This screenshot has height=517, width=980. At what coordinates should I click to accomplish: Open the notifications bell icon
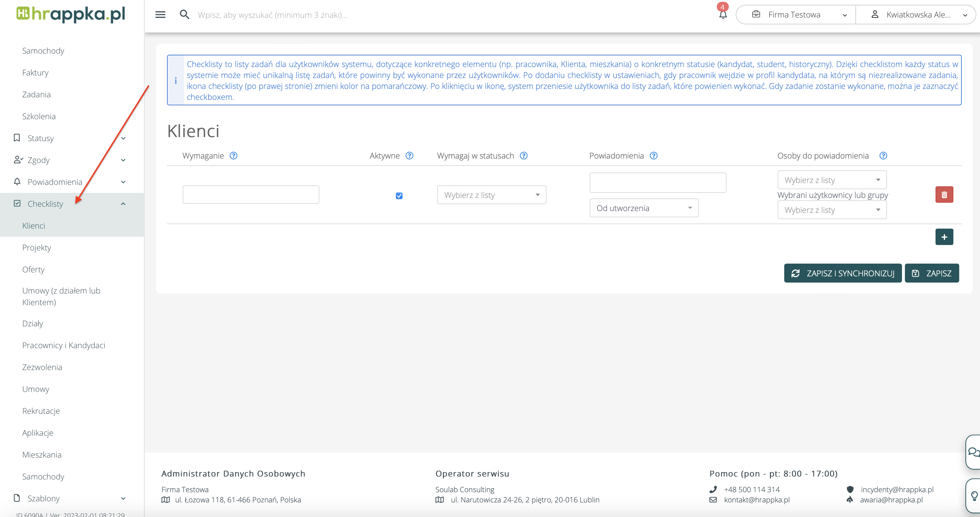(x=723, y=15)
